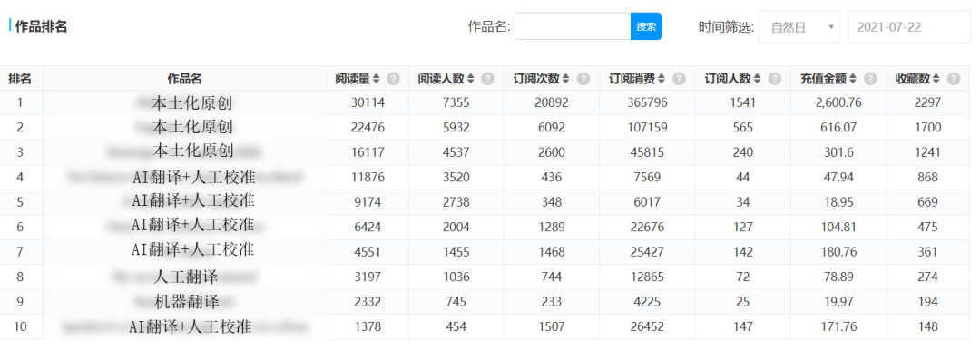Select the rank 7 AI翻译+人工校准 work name
The width and height of the screenshot is (980, 350).
[194, 250]
